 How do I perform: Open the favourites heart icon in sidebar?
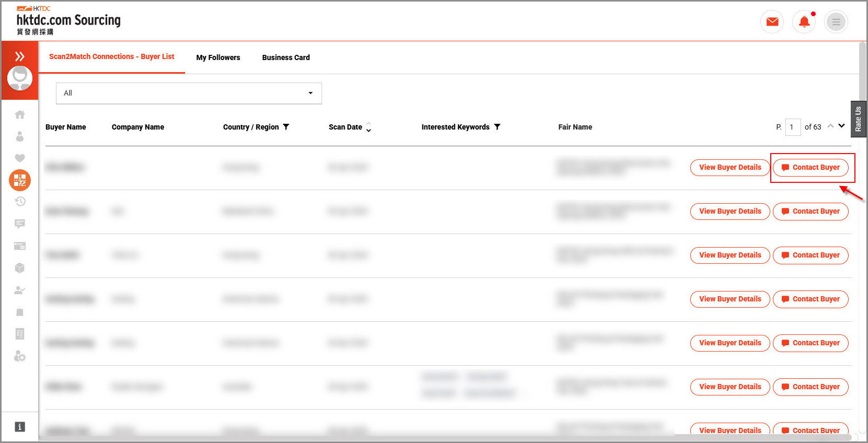(x=20, y=158)
